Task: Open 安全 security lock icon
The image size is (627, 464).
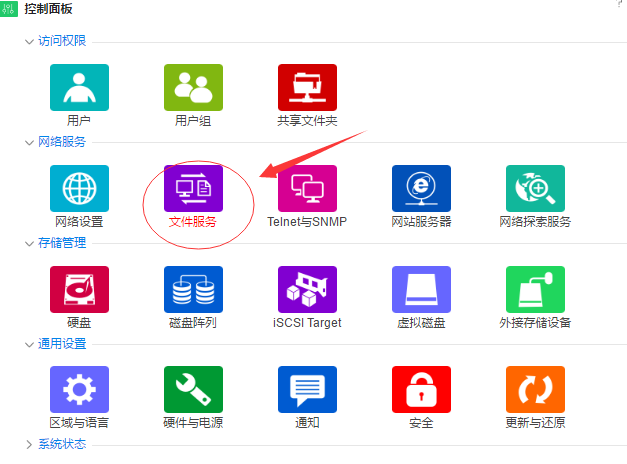Action: coord(421,389)
